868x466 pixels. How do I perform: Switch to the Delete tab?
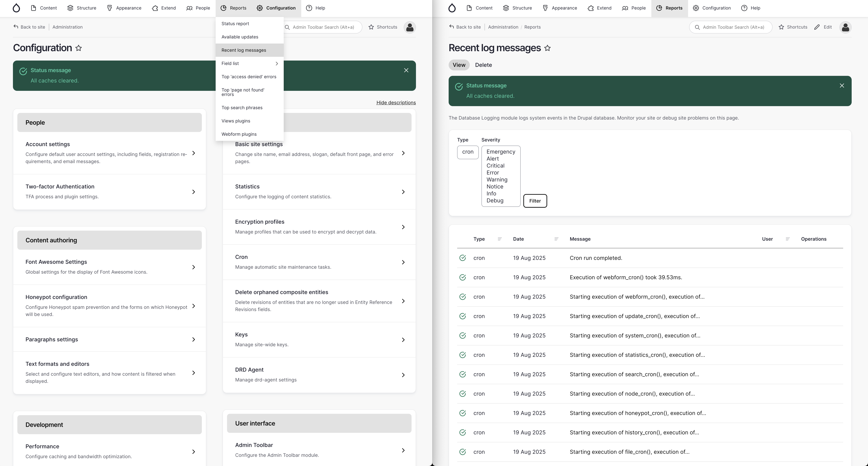483,65
